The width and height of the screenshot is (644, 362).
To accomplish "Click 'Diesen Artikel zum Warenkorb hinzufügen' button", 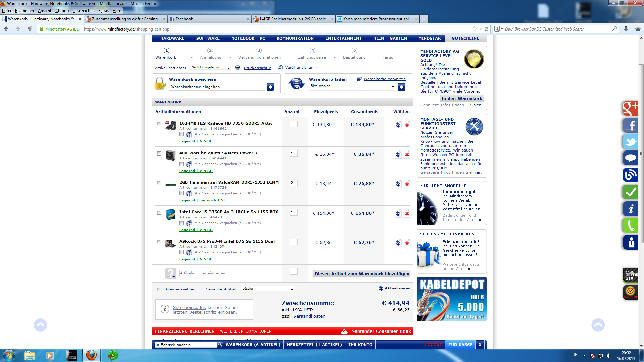I will coord(362,274).
